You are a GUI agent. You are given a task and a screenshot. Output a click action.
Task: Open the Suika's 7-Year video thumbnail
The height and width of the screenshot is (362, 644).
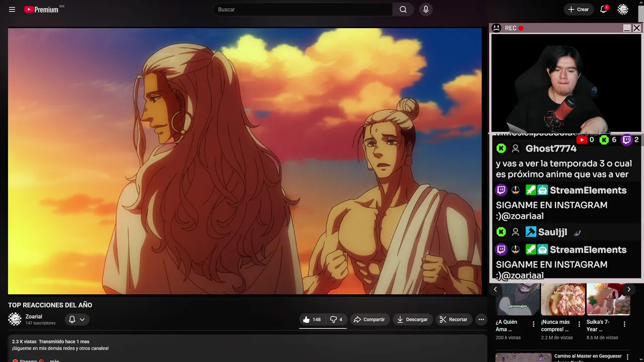coord(608,299)
